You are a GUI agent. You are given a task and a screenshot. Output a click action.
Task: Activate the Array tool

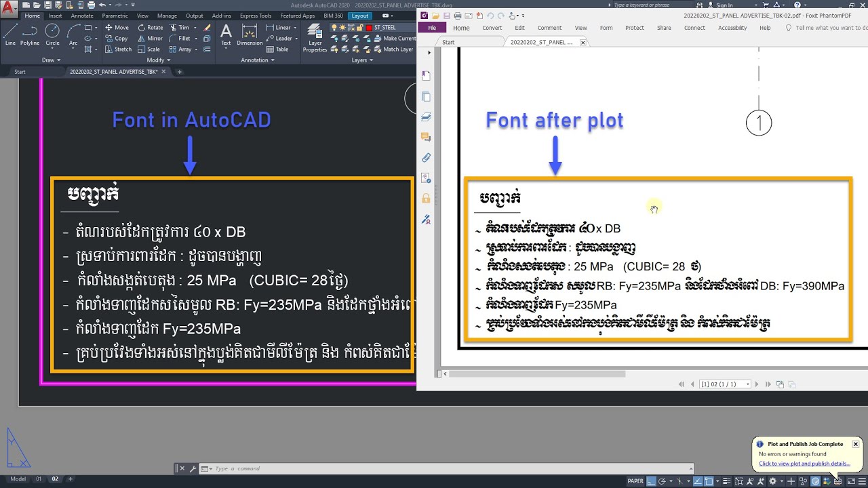click(180, 49)
